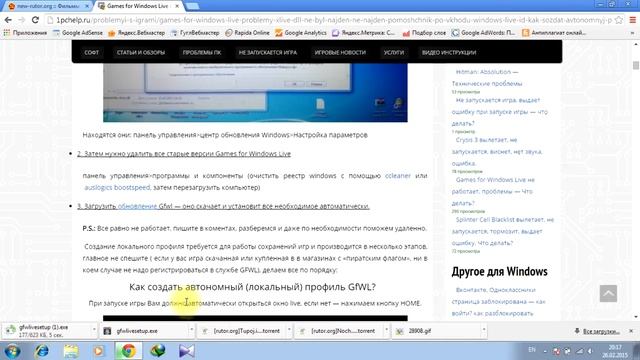Follow the ccleaner link
This screenshot has width=640, height=360.
point(398,176)
